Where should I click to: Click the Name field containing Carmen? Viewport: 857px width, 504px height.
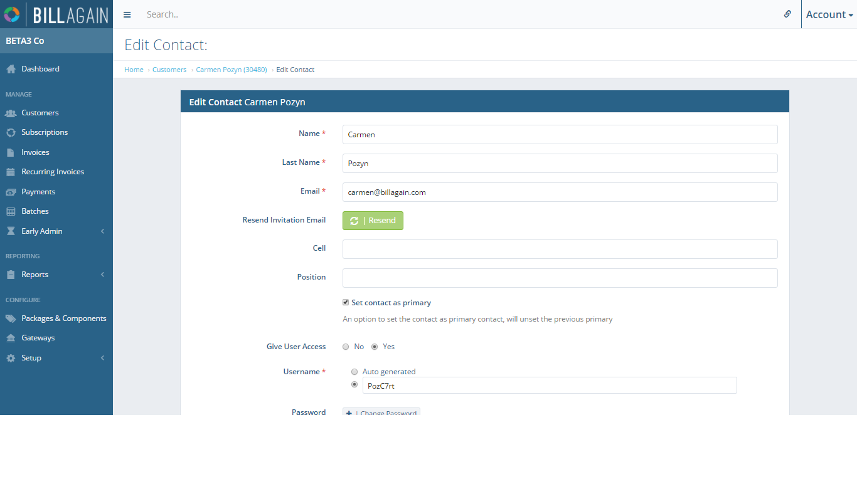[x=560, y=134]
